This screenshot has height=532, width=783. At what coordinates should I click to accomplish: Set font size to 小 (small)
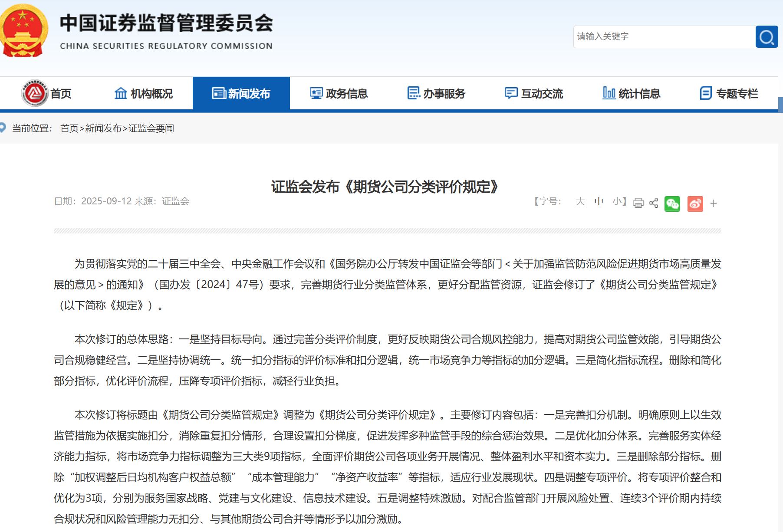(x=617, y=201)
